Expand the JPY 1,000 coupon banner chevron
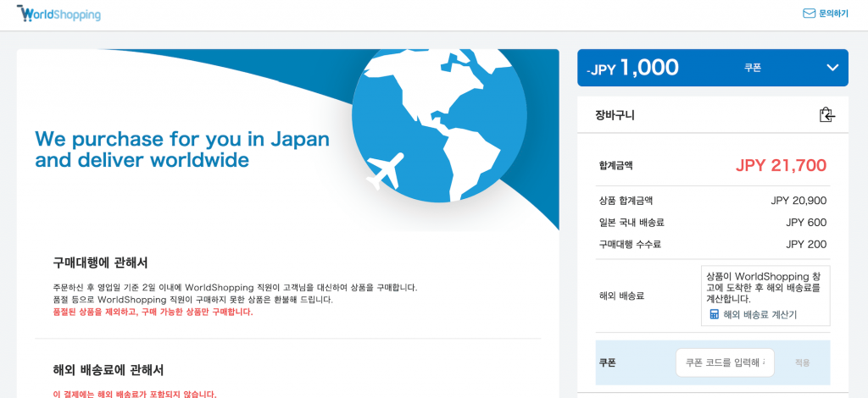868x398 pixels. pyautogui.click(x=832, y=68)
